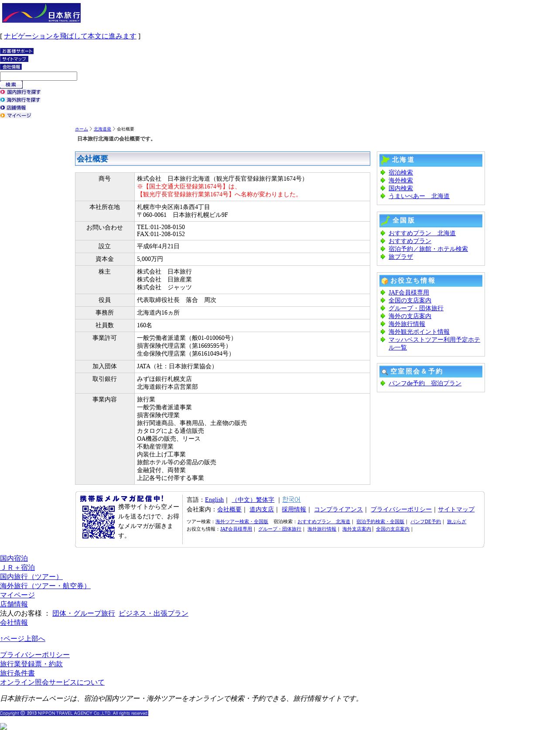This screenshot has height=730, width=560.
Task: Click the 携帯版メルマガ配信中 banner title
Action: pos(122,498)
